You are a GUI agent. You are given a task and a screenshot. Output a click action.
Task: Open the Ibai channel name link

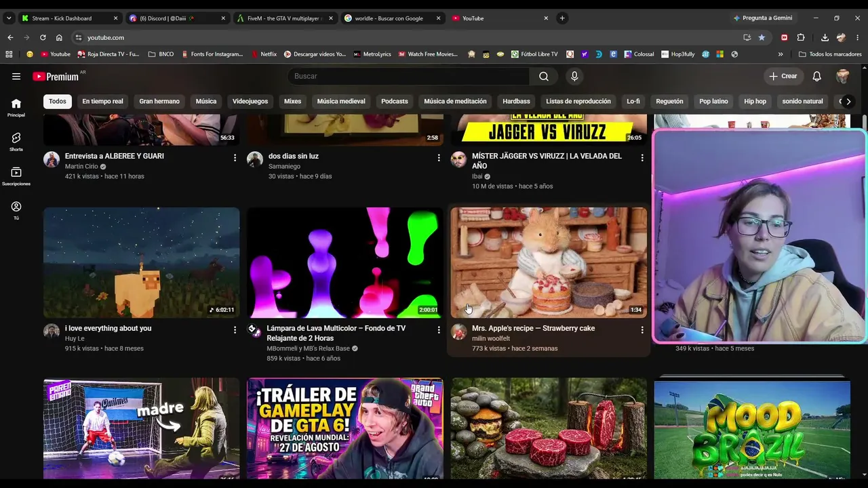pos(477,176)
